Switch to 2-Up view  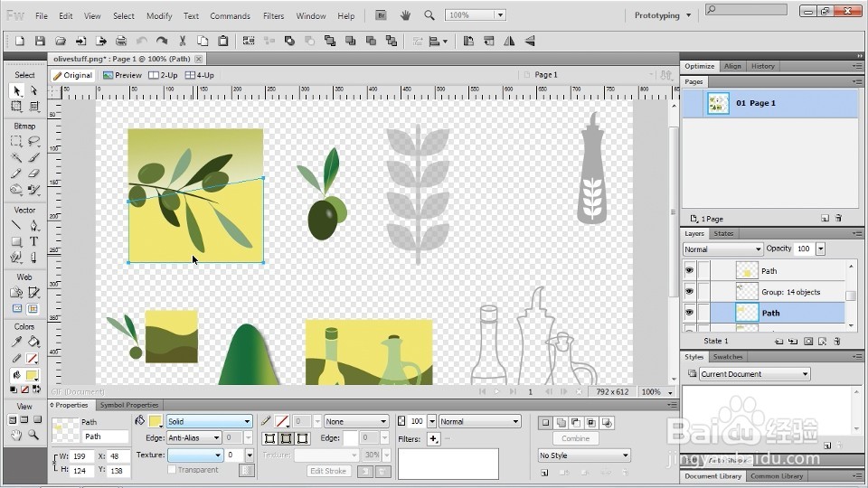[x=164, y=75]
